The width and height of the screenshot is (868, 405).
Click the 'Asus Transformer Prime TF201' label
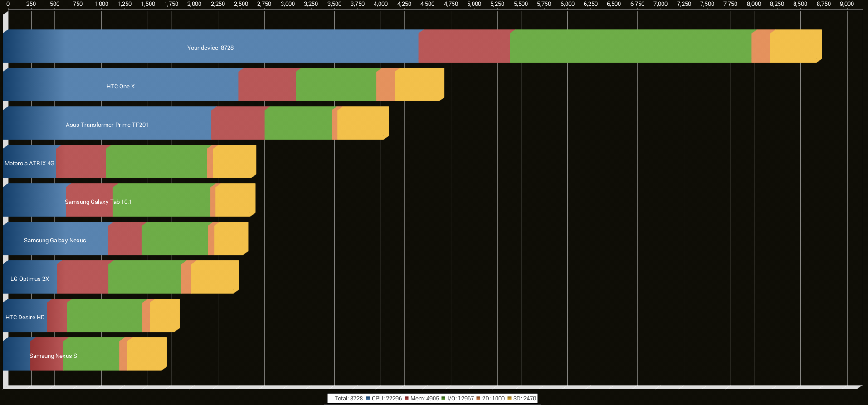(x=107, y=125)
